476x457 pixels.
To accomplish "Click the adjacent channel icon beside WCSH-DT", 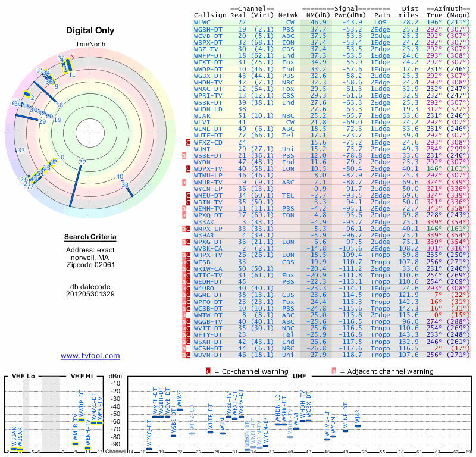I will pyautogui.click(x=184, y=348).
